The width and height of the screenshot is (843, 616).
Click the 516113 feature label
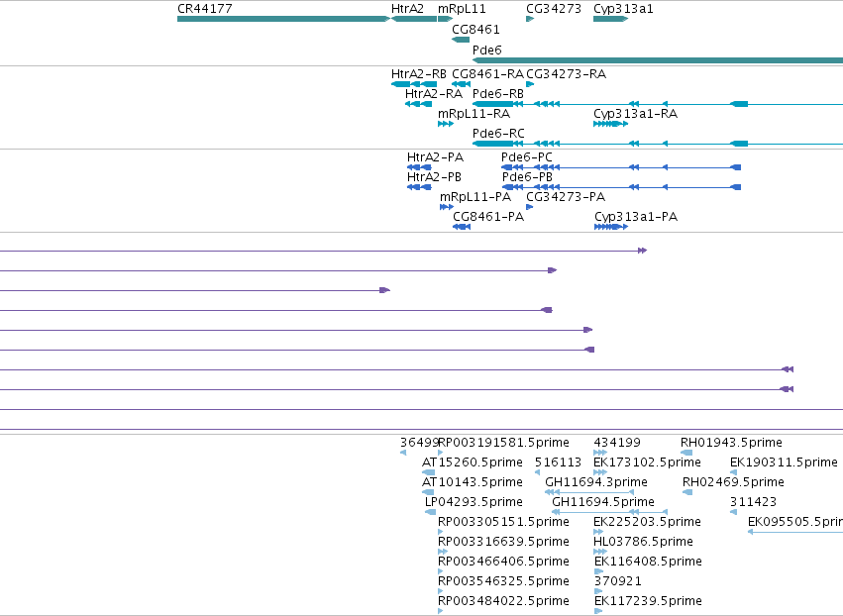558,462
